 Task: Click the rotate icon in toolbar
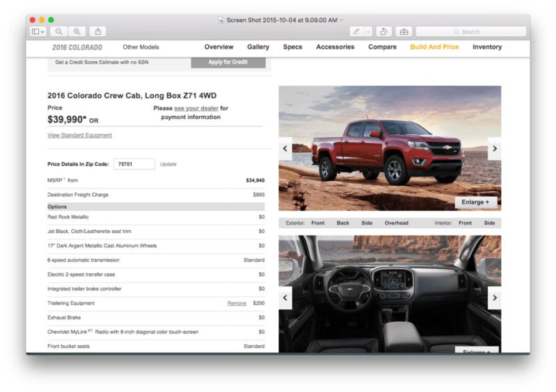[383, 31]
